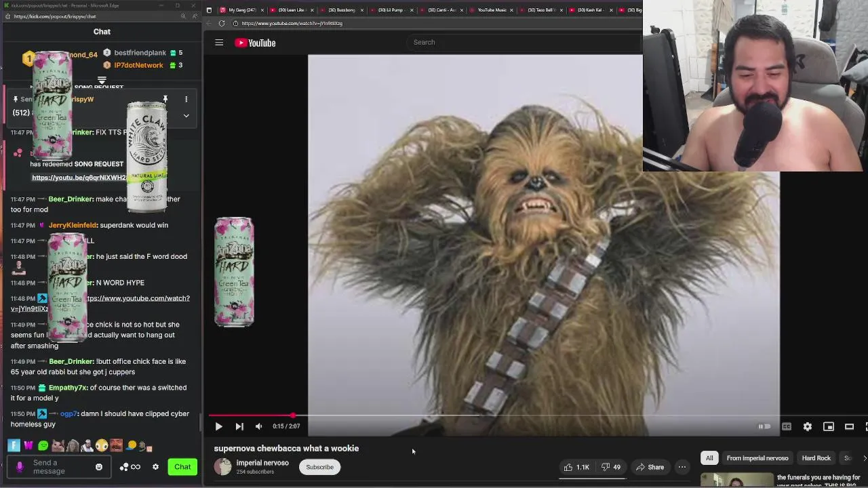Insert the green blob emote
The height and width of the screenshot is (488, 868).
pos(43,445)
